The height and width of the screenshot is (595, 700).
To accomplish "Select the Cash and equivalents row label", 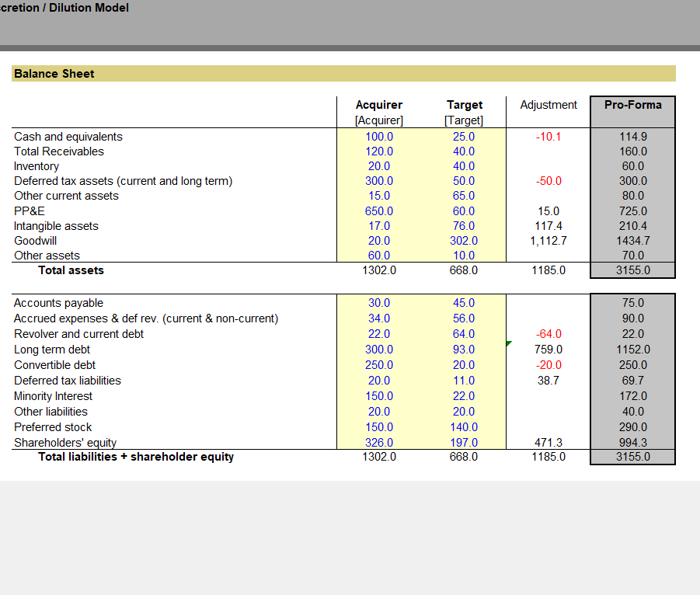I will click(x=68, y=137).
